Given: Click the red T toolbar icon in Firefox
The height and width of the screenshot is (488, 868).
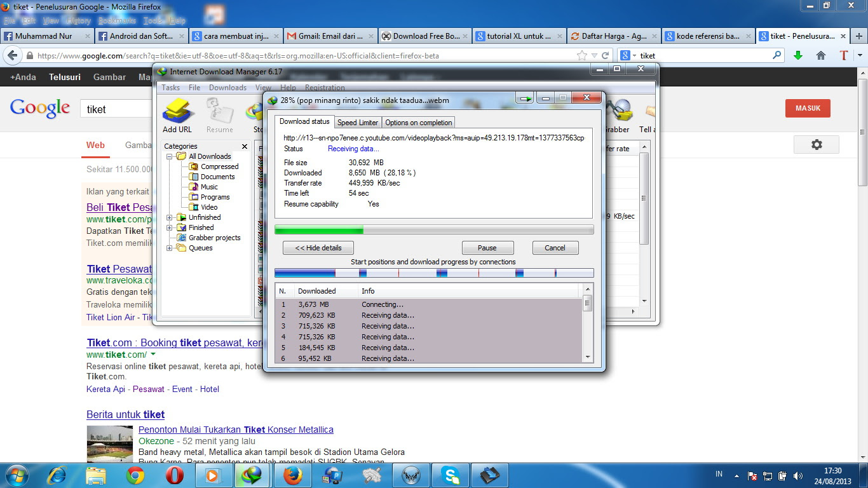Looking at the screenshot, I should 844,55.
